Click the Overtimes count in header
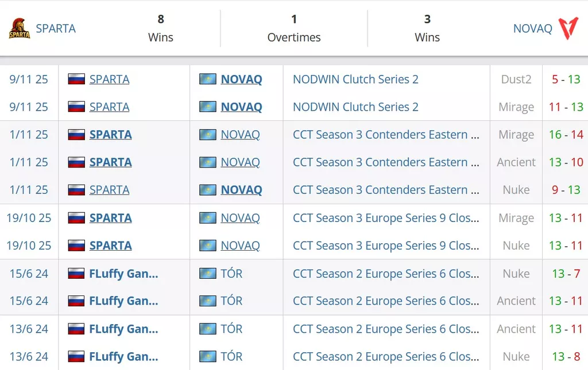Viewport: 588px width, 370px height. [x=294, y=20]
